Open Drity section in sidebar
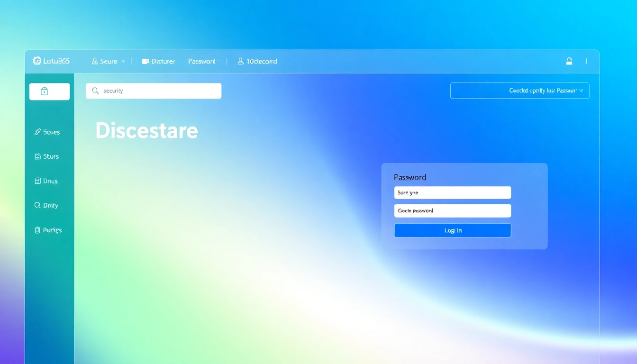The image size is (637, 364). point(46,205)
